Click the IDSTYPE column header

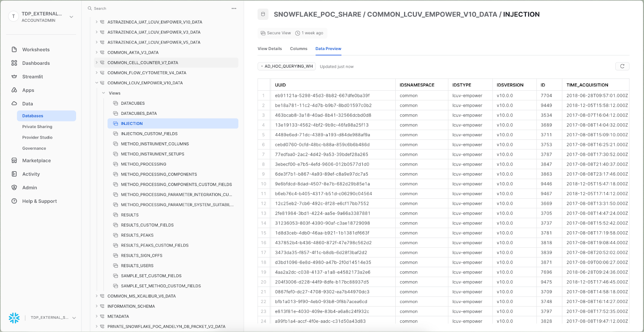pos(470,85)
